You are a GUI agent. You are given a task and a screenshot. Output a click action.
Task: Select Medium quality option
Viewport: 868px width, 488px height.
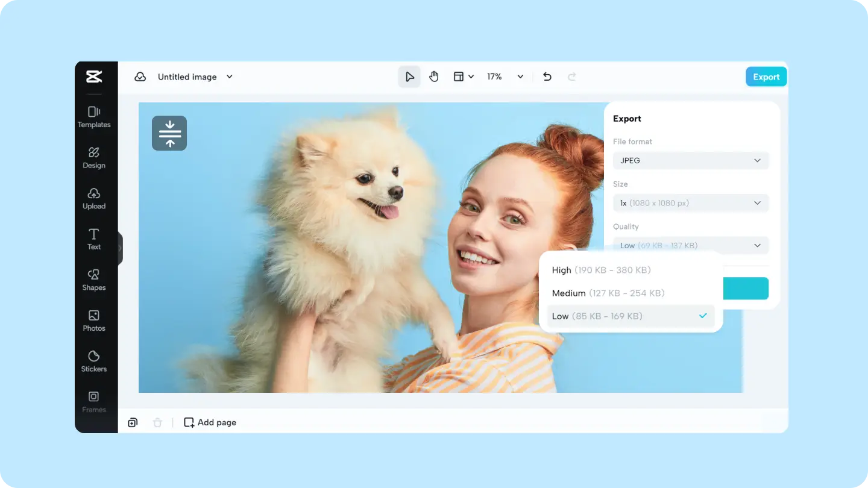tap(631, 293)
